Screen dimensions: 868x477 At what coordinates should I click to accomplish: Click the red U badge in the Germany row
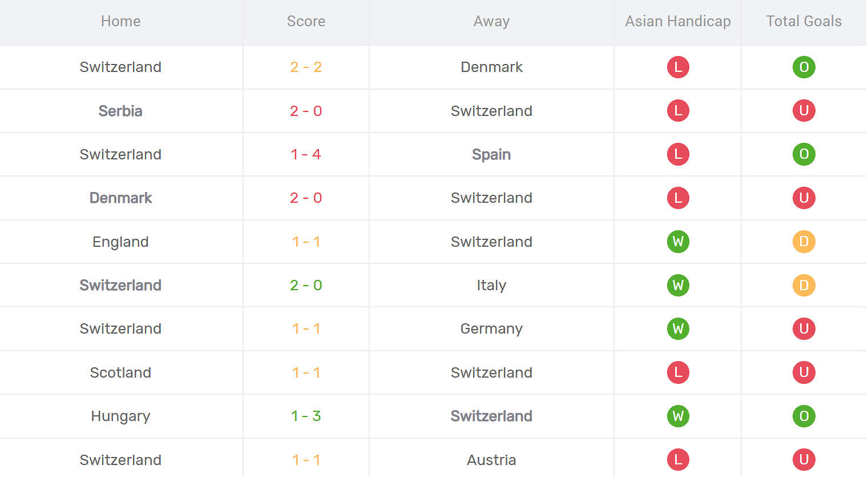(804, 328)
